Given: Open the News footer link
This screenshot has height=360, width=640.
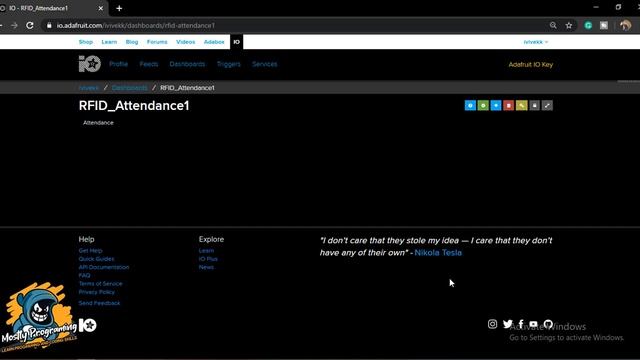Looking at the screenshot, I should pos(206,267).
